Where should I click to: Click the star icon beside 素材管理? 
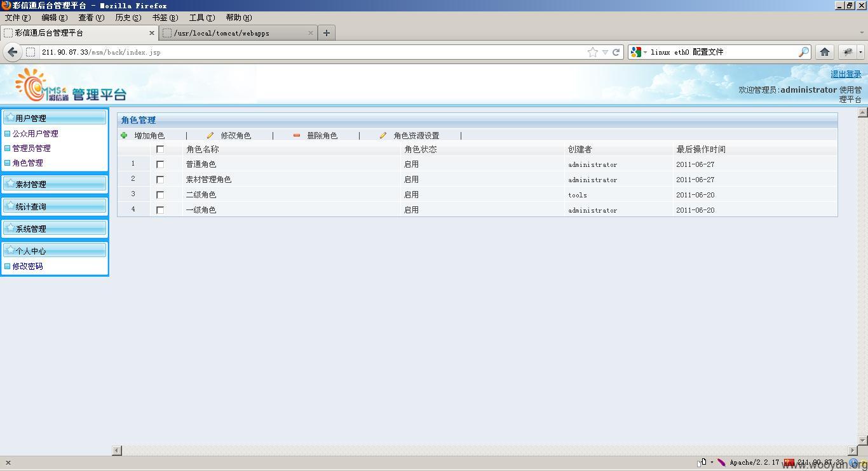(x=10, y=183)
